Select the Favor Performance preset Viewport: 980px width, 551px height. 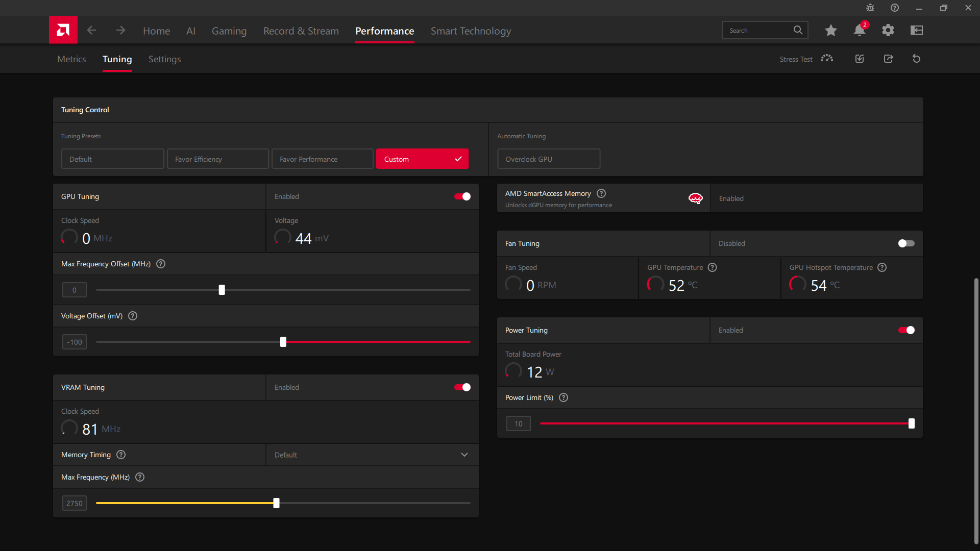[x=323, y=159]
